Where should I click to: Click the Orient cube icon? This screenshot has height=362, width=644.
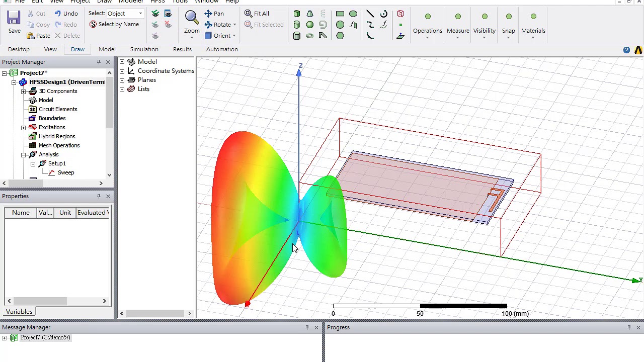coord(208,36)
